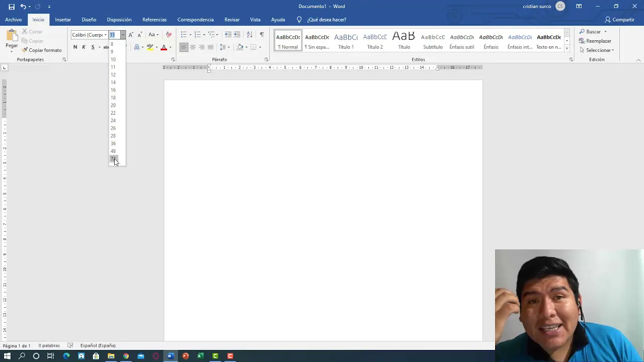644x362 pixels.
Task: Increase paragraph indent
Action: coord(236,35)
